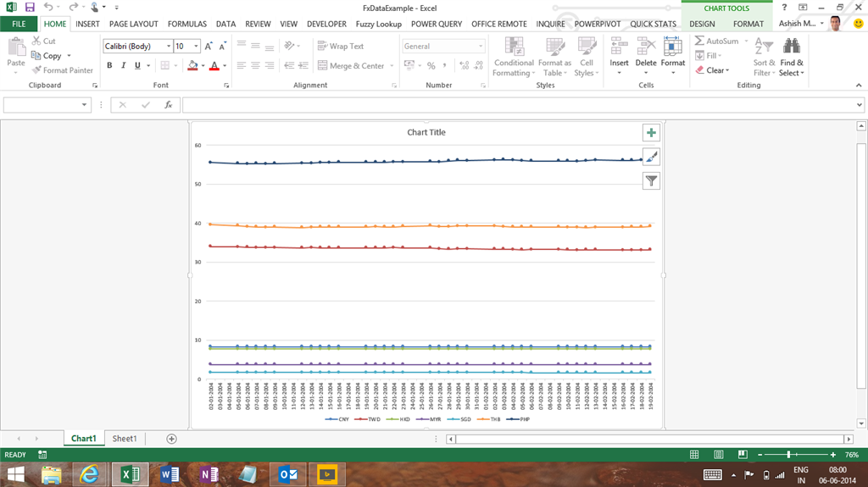Image resolution: width=868 pixels, height=487 pixels.
Task: Click the Format Painter brush
Action: click(36, 70)
